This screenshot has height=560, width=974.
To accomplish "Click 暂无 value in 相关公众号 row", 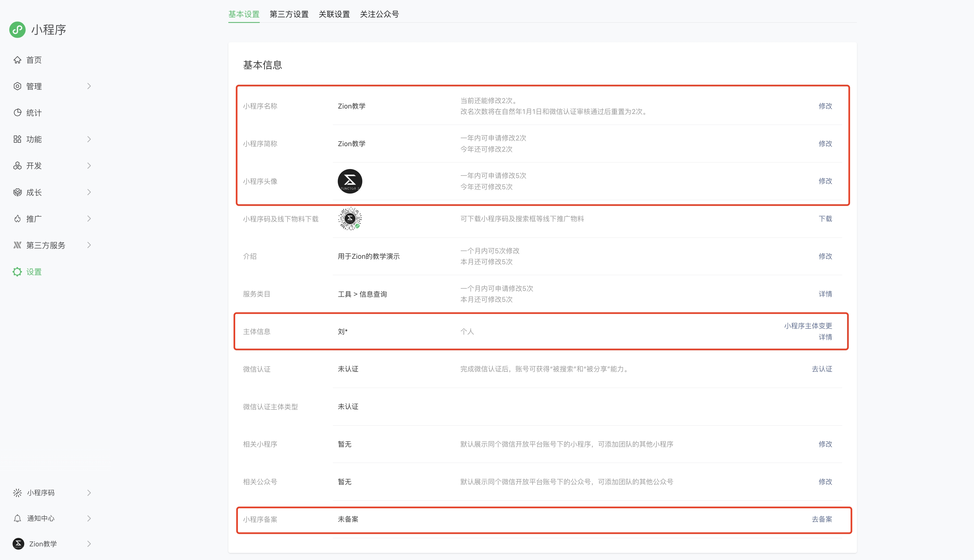I will 344,482.
